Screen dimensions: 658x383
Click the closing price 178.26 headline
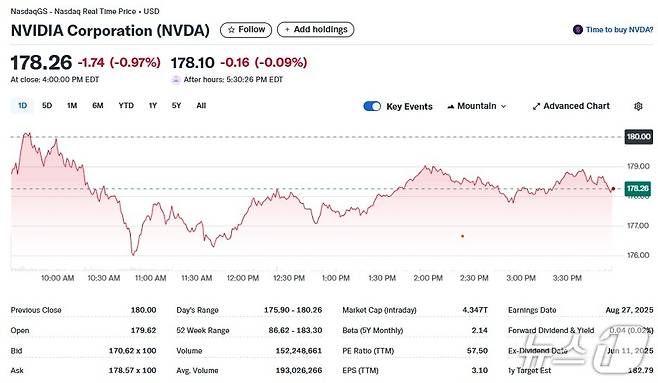[41, 63]
